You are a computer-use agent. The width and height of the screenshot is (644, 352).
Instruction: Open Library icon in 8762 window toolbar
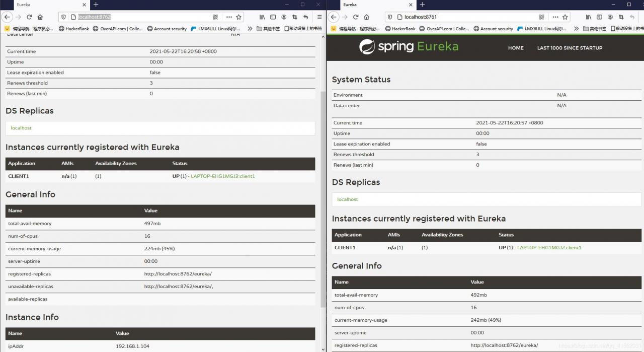click(x=262, y=17)
